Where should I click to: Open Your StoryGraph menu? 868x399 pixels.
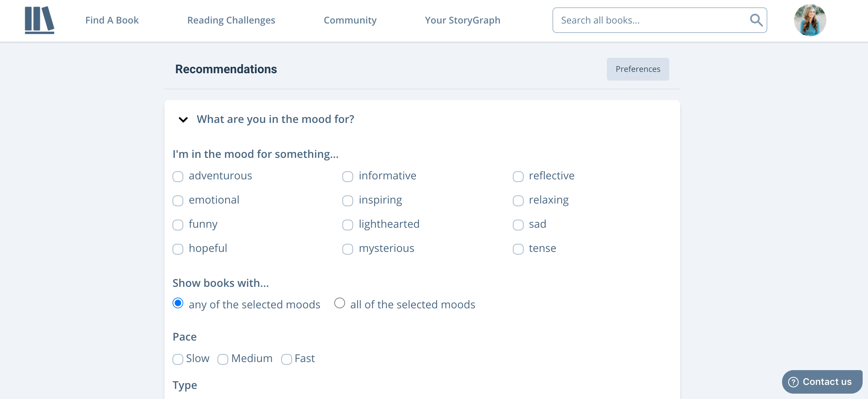(462, 20)
